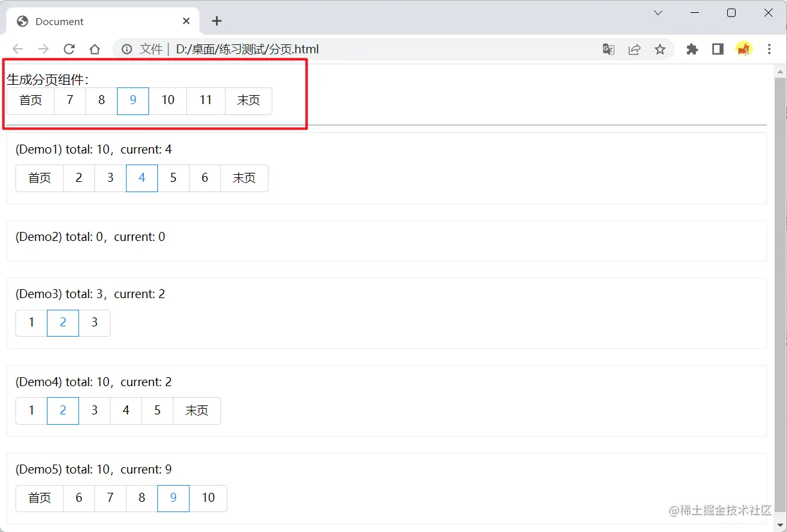Screen dimensions: 787x532
Task: Select active page 2 in Demo3 pagination
Action: pyautogui.click(x=63, y=323)
